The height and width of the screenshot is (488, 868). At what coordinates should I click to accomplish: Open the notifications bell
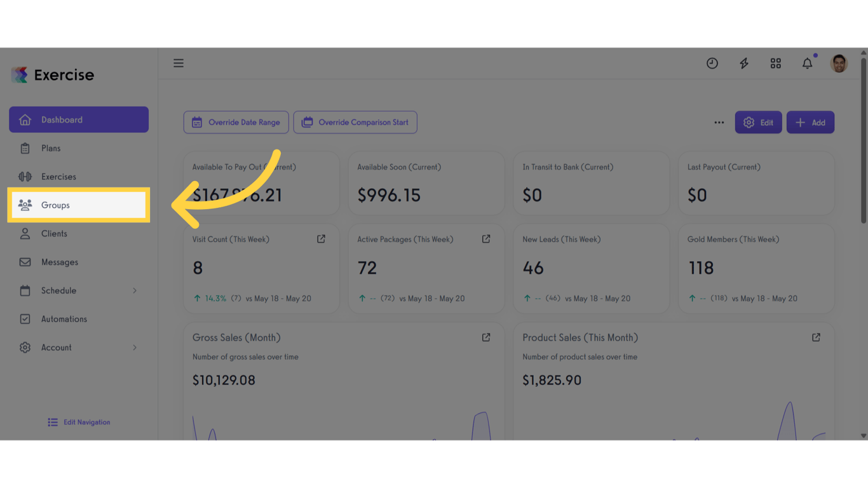click(808, 63)
